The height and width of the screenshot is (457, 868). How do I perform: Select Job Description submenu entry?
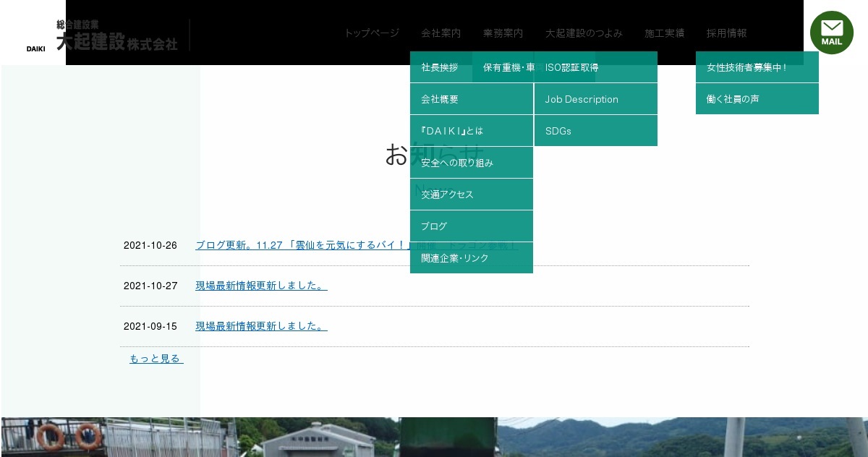(x=596, y=99)
